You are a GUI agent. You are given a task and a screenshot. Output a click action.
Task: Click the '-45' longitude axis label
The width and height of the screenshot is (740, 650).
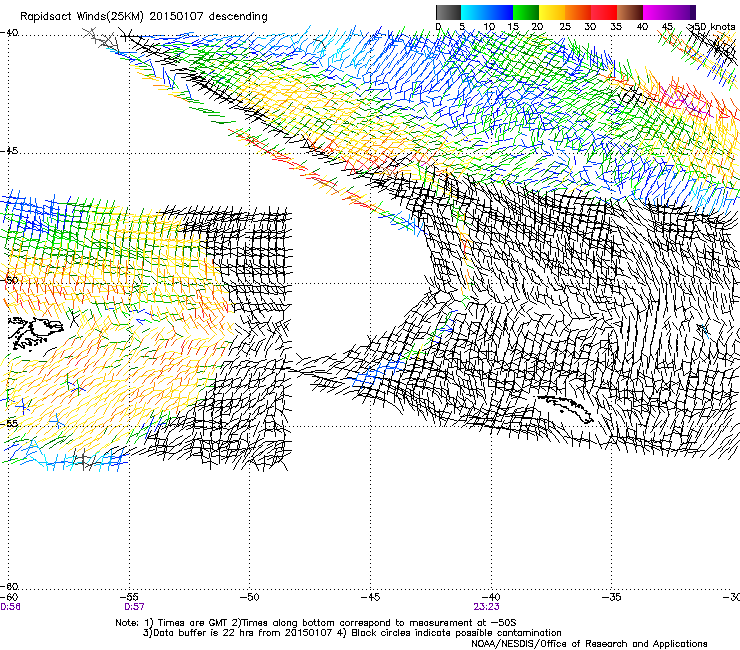tap(370, 597)
